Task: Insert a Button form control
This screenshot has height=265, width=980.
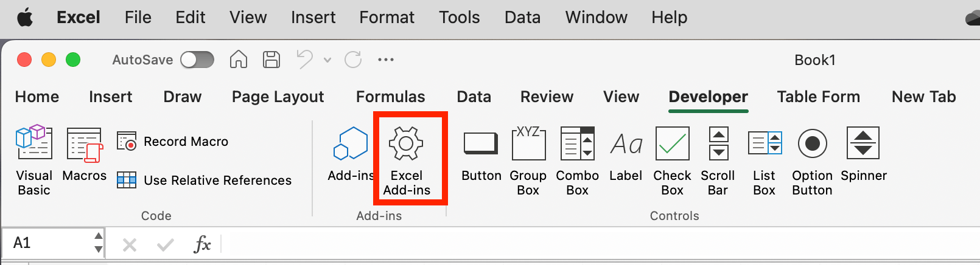Action: click(x=481, y=154)
